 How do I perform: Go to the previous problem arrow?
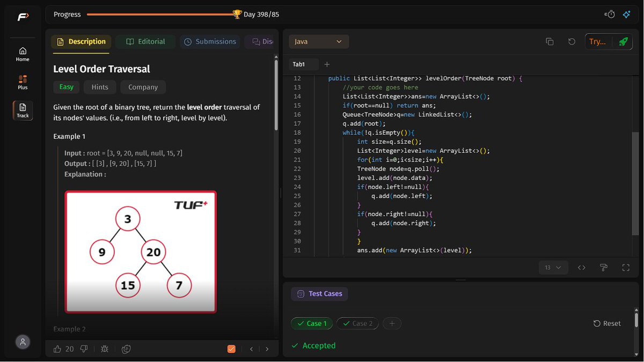pos(251,349)
